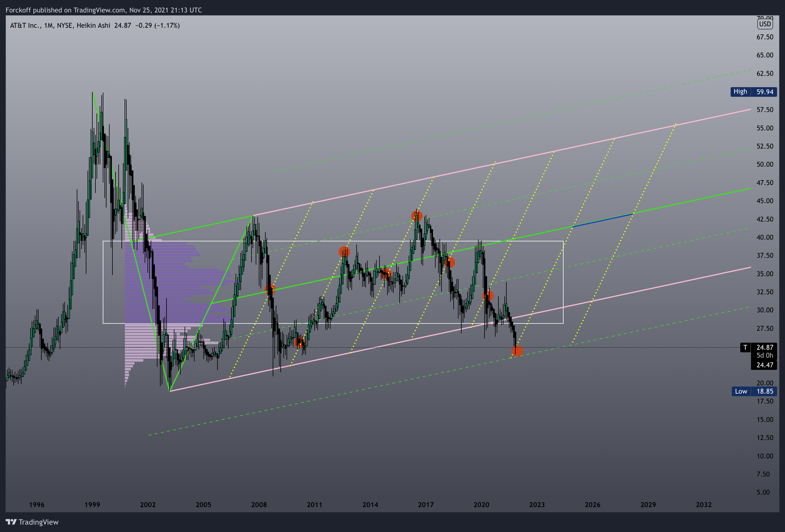Click the 67.50 price axis label

click(765, 37)
